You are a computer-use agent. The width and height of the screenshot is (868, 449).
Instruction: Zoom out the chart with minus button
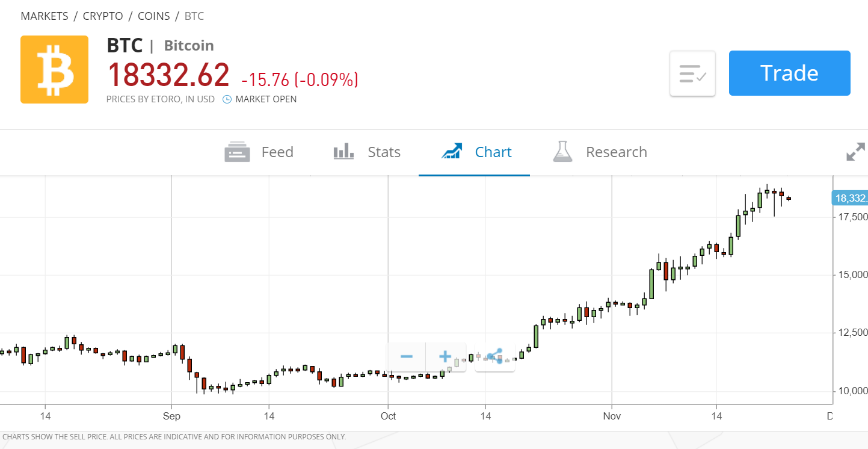pyautogui.click(x=406, y=357)
